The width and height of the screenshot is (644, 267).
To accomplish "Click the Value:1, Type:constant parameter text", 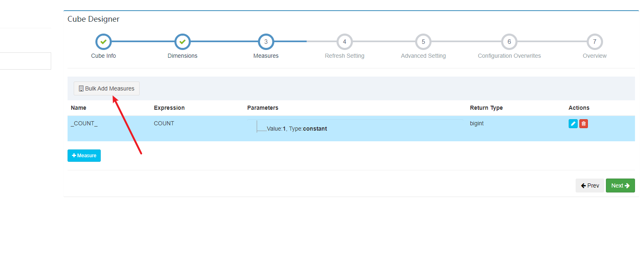I will (x=297, y=129).
